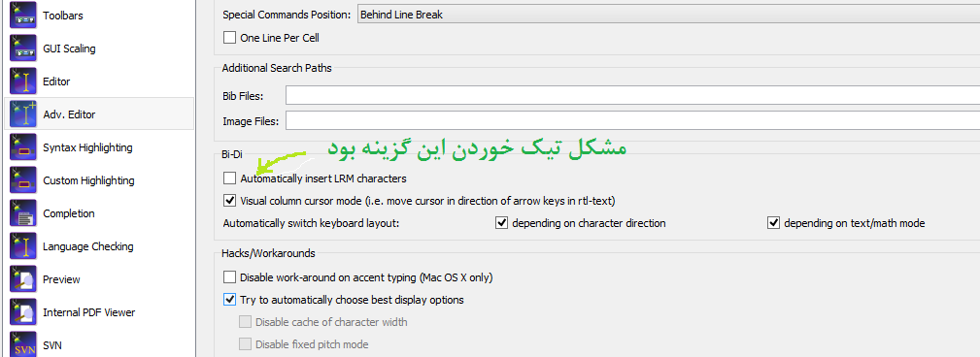This screenshot has width=980, height=357.
Task: Click the Bib Files input field
Action: [x=632, y=95]
